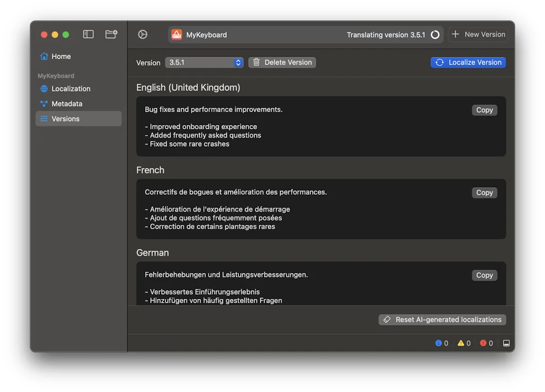This screenshot has width=545, height=392.
Task: Toggle the bottom panel using the status bar icon
Action: tap(506, 343)
